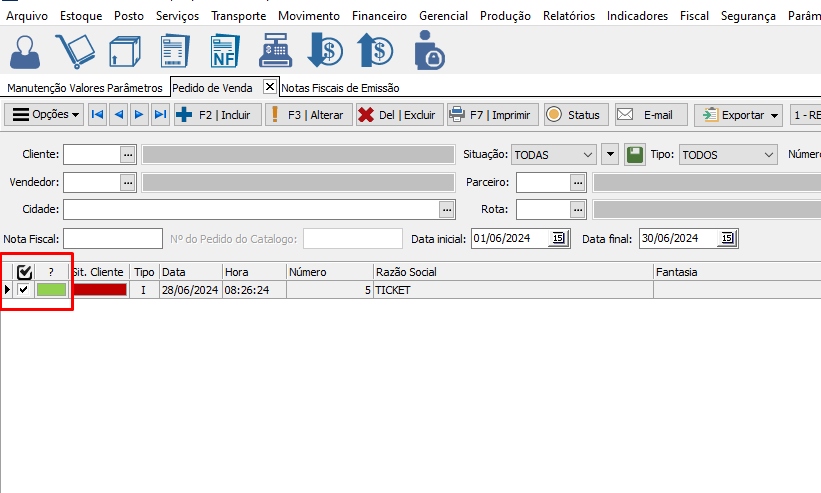Click into the Nota Fiscal input field
Image resolution: width=821 pixels, height=493 pixels.
tap(112, 238)
